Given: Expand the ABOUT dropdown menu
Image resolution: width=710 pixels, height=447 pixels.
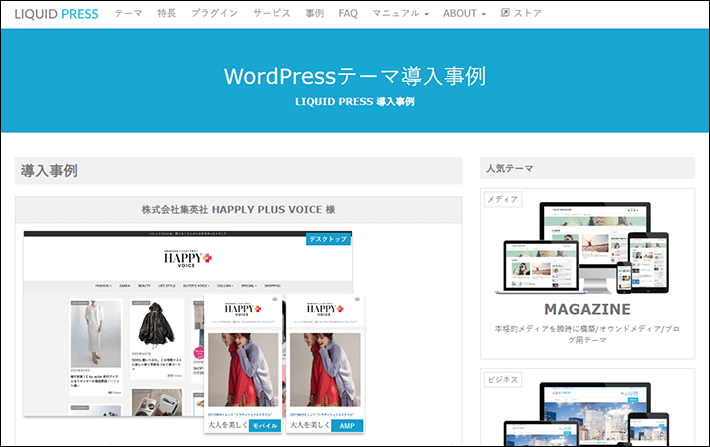Looking at the screenshot, I should 464,14.
